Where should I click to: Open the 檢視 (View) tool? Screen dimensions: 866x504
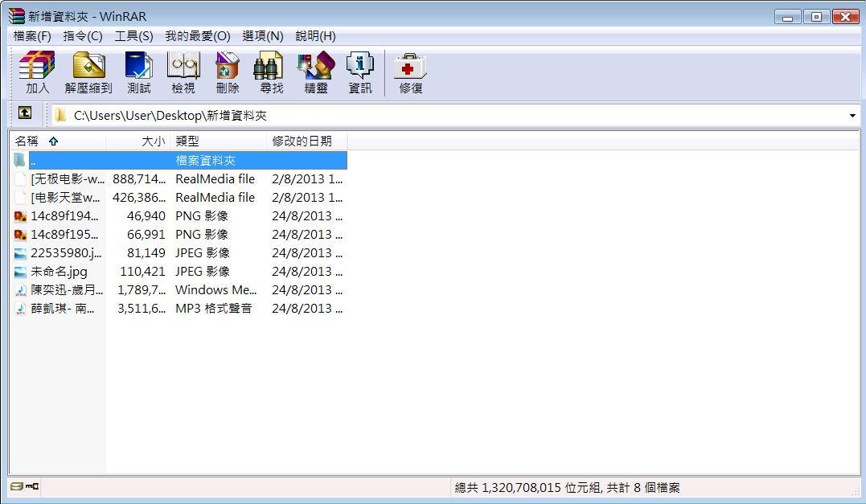(183, 72)
